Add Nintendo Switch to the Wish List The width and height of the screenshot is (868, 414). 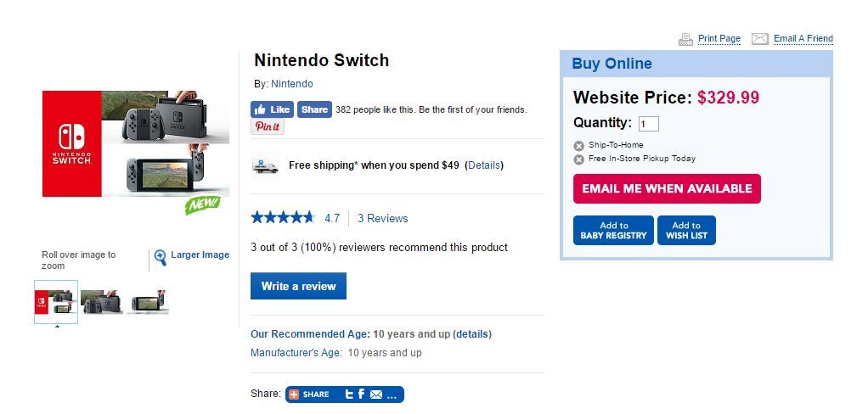pyautogui.click(x=686, y=231)
